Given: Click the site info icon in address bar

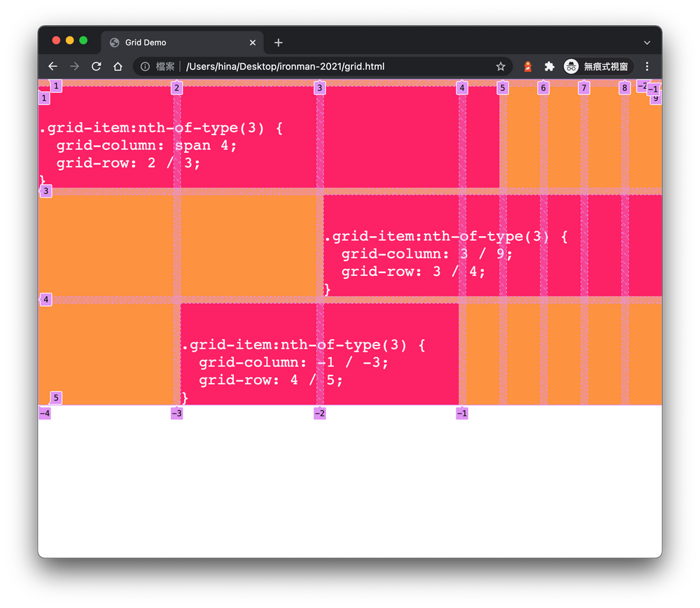Looking at the screenshot, I should click(x=145, y=67).
